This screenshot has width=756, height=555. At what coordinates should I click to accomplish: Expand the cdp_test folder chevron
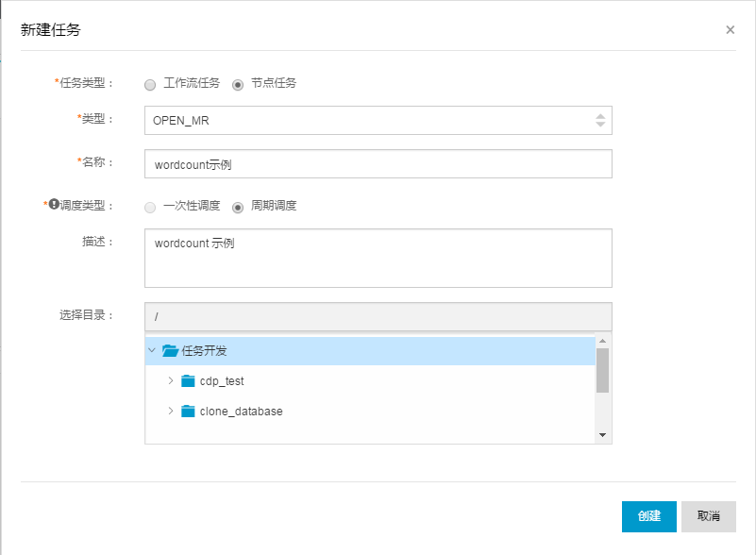(170, 380)
